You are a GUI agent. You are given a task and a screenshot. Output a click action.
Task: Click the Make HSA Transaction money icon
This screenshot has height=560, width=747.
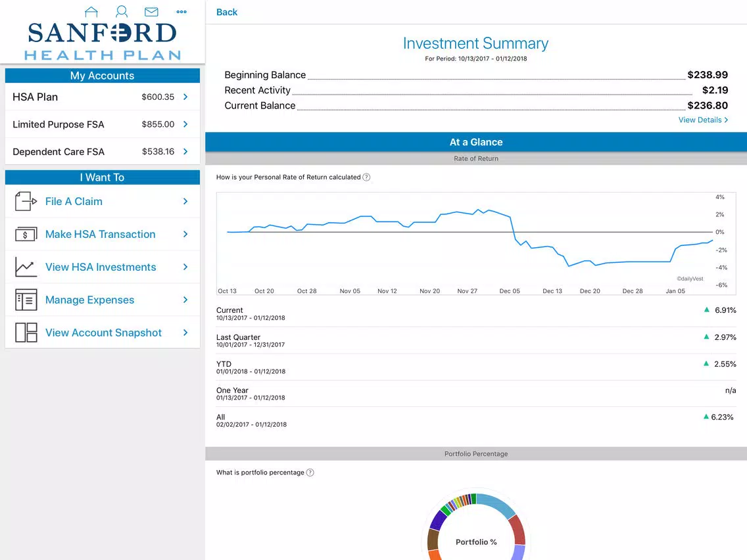click(x=26, y=234)
